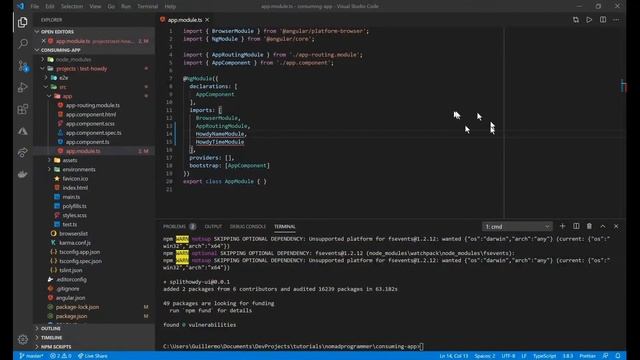Open the editor More Actions menu

coord(616,20)
